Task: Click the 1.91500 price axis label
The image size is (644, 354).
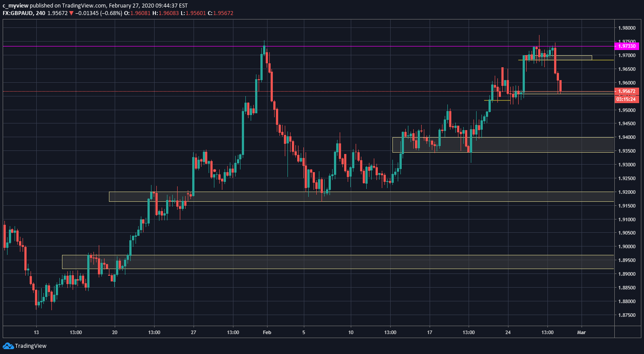Action: tap(627, 206)
